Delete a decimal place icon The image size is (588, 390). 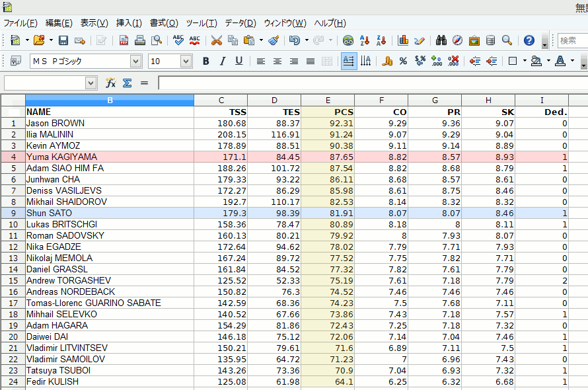[453, 61]
